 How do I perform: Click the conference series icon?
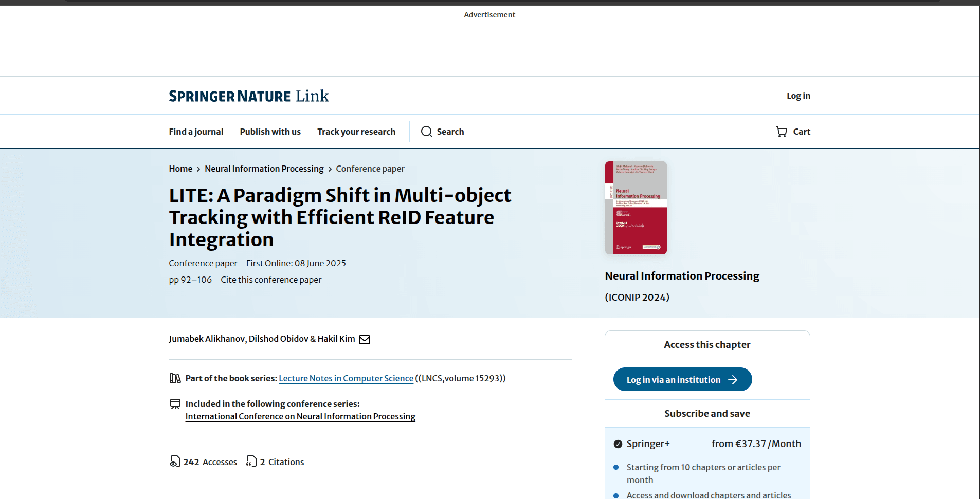(175, 404)
